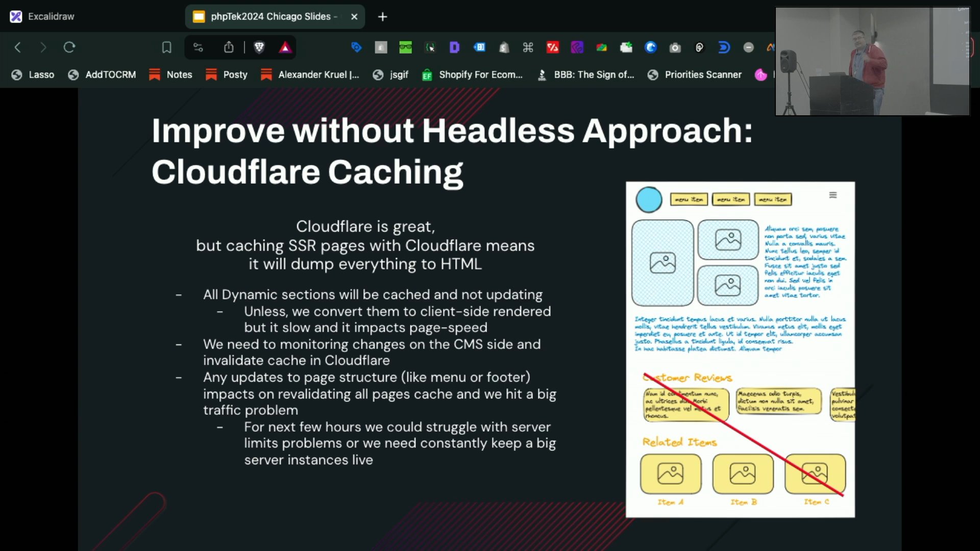Click the 'Cloudflare is great,' line
Screen dimensions: 980x551
tap(365, 226)
